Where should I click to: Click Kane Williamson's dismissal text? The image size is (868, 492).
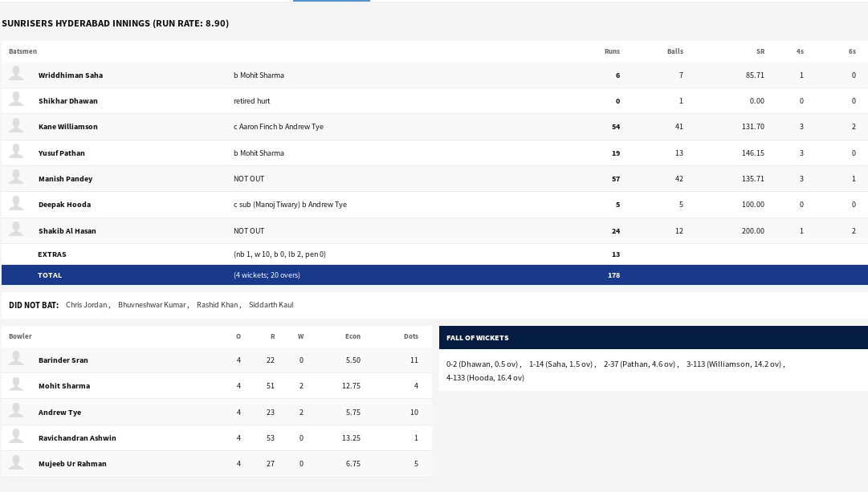coord(279,127)
